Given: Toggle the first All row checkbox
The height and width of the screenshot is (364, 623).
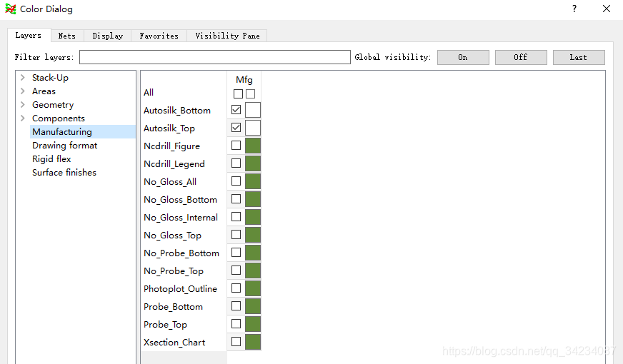Looking at the screenshot, I should click(238, 93).
